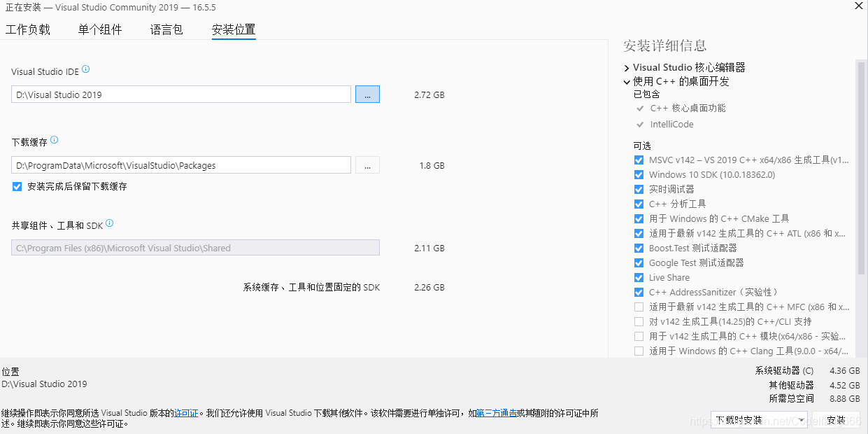Click the 可选 section label
Screen dimensions: 868x434
pyautogui.click(x=642, y=146)
